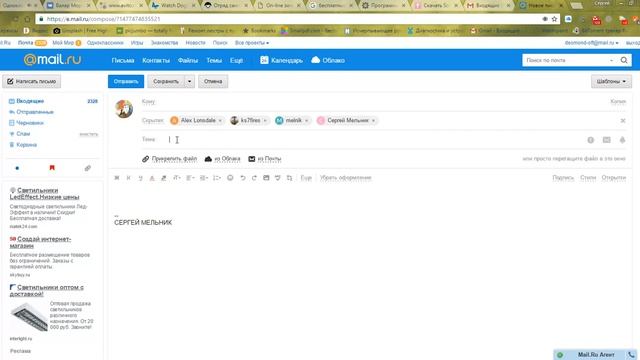Apply bold formatting in compose toolbar
Image resolution: width=640 pixels, height=360 pixels.
117,178
